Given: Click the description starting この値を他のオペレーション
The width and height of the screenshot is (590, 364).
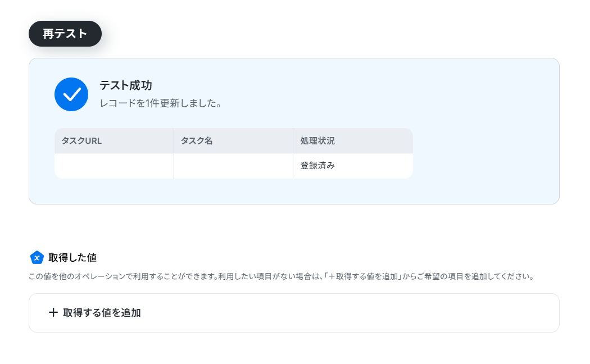Looking at the screenshot, I should [x=282, y=276].
